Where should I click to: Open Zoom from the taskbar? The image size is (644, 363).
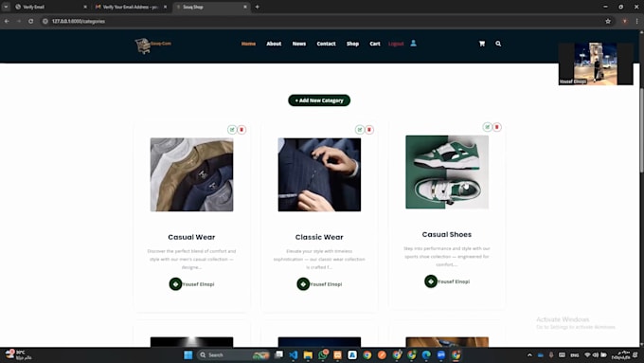(441, 354)
